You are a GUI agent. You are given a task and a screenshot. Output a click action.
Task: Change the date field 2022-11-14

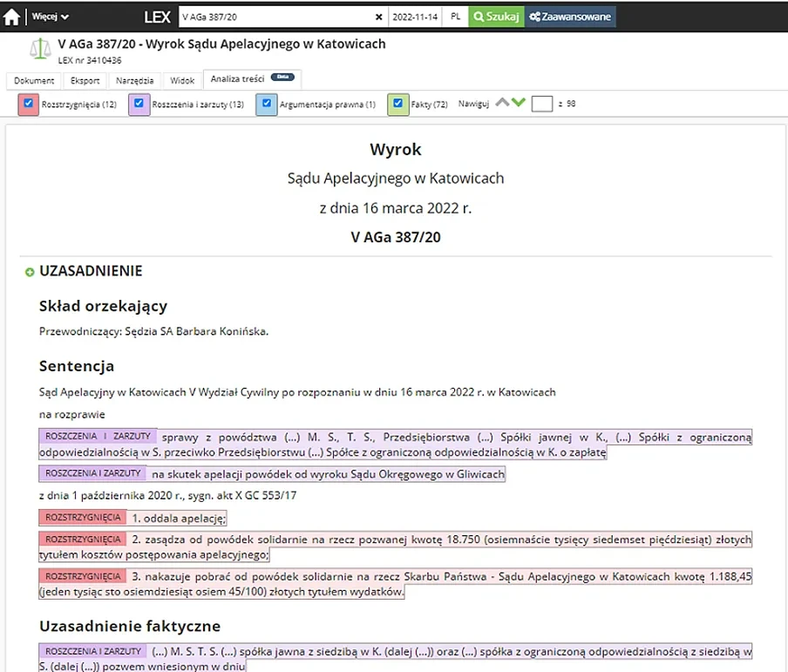click(x=415, y=17)
